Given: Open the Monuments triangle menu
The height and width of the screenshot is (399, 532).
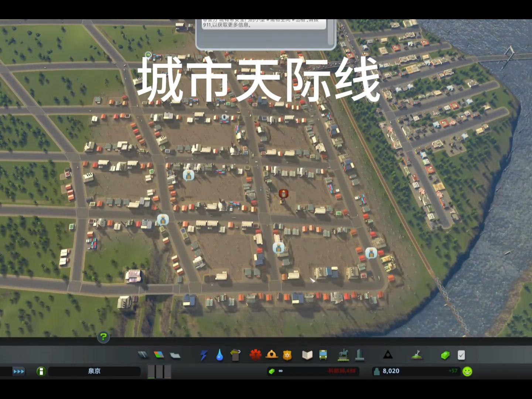Looking at the screenshot, I should pyautogui.click(x=388, y=355).
